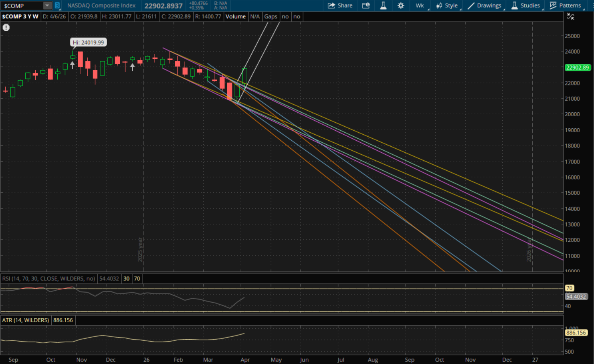Image resolution: width=594 pixels, height=364 pixels.
Task: Click the flask icon left of the gear
Action: point(383,6)
